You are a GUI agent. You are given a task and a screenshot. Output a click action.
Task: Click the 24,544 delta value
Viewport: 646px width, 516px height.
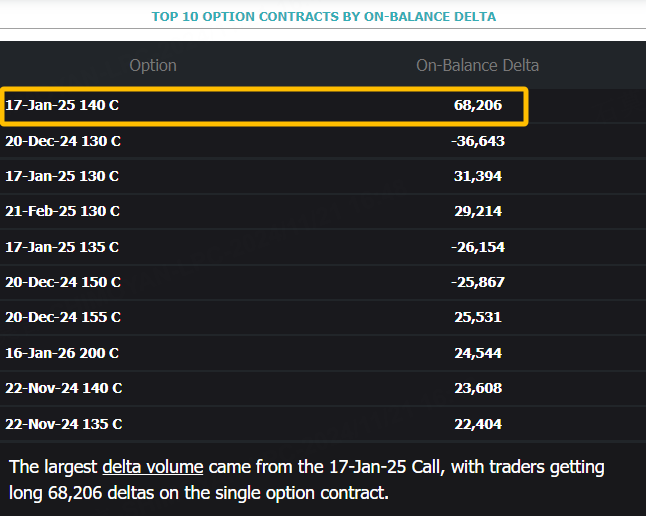pos(477,353)
